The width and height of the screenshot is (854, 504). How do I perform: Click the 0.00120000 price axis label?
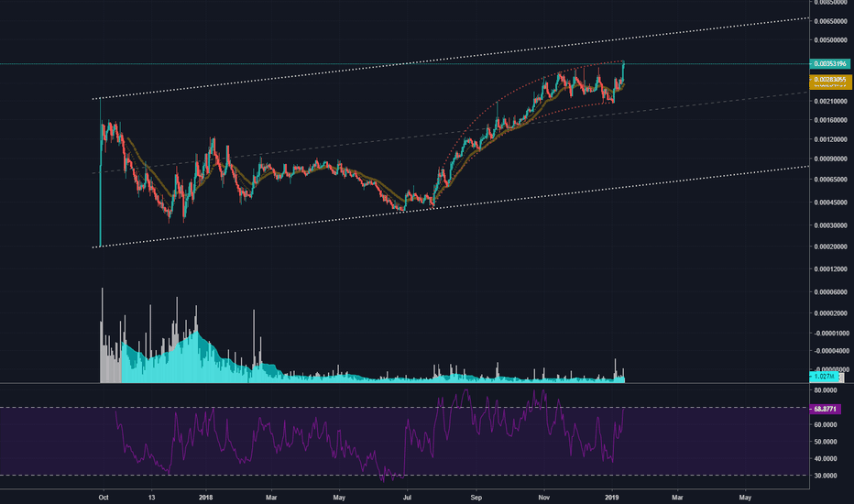(830, 139)
